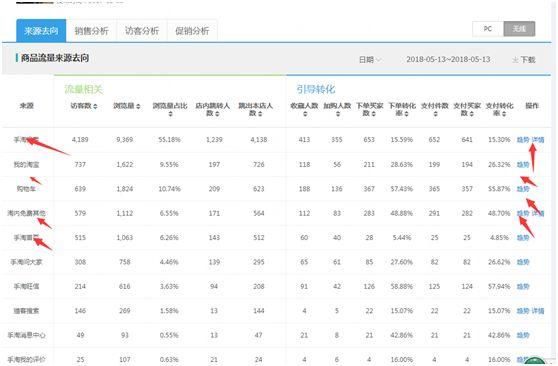Click the 9,369 page views value
The height and width of the screenshot is (366, 558).
pos(125,140)
